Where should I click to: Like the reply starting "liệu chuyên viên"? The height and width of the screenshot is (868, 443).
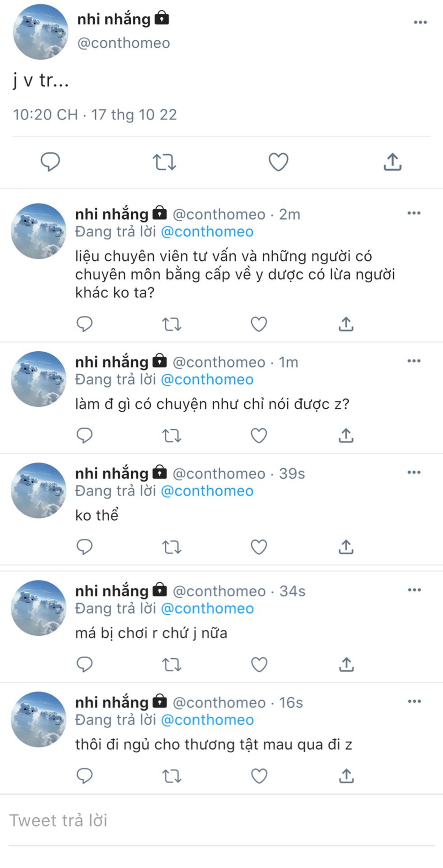[x=259, y=324]
